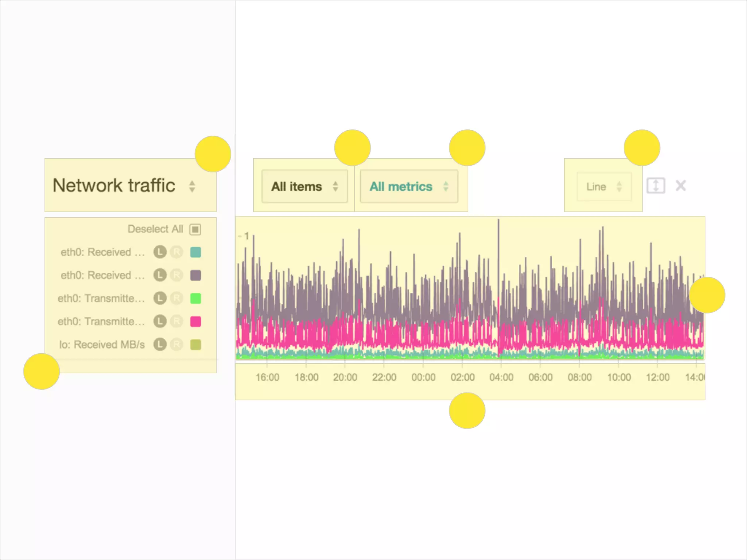Click R axis button on purple eth0 Received row
Image resolution: width=747 pixels, height=560 pixels.
click(177, 275)
